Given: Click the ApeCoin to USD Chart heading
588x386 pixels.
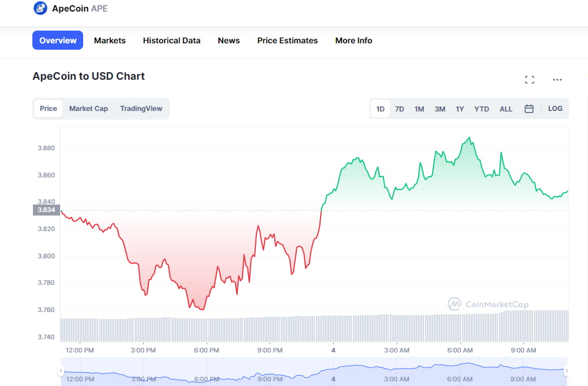Looking at the screenshot, I should tap(88, 76).
